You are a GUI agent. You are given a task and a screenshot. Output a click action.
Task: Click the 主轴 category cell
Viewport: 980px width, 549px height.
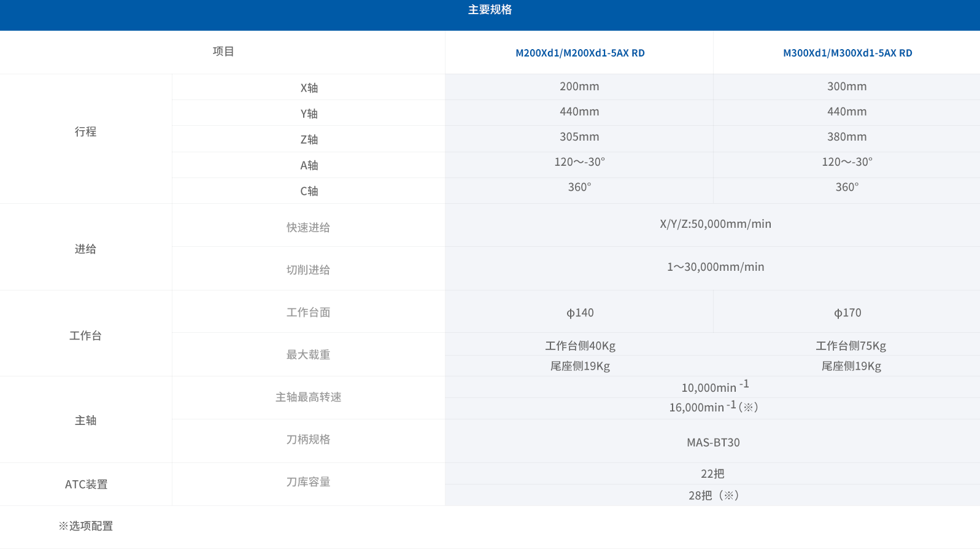[86, 420]
